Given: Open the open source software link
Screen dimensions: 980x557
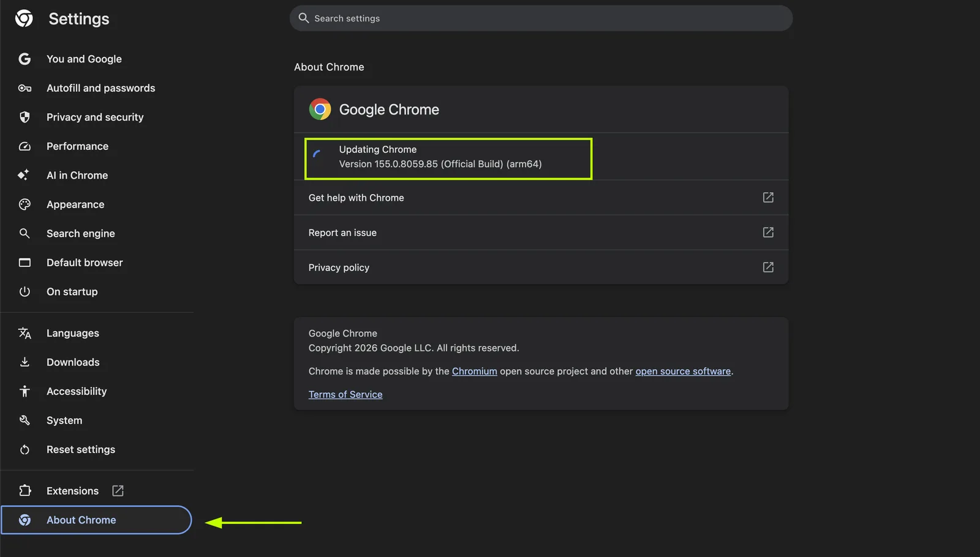Looking at the screenshot, I should click(x=683, y=371).
